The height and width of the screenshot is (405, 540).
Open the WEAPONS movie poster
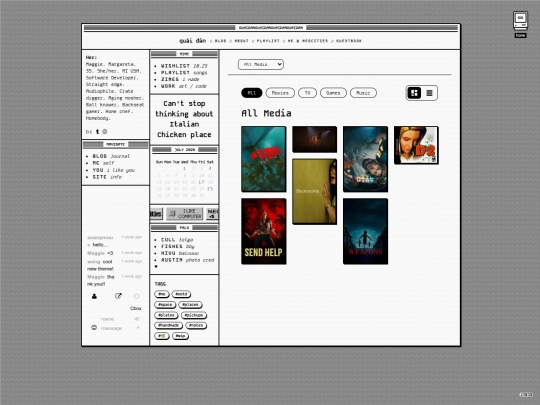point(365,231)
